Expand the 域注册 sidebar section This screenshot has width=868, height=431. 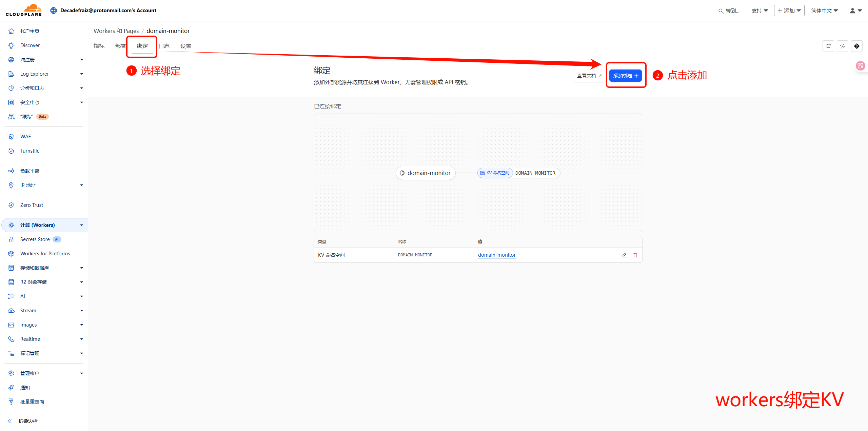82,60
